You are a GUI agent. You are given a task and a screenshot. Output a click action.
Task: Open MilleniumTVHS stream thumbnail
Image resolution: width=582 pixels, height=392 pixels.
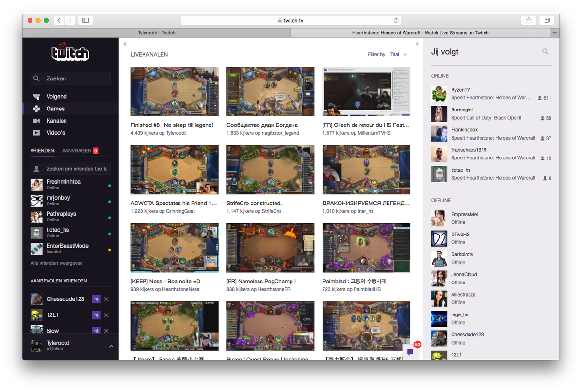pos(366,92)
